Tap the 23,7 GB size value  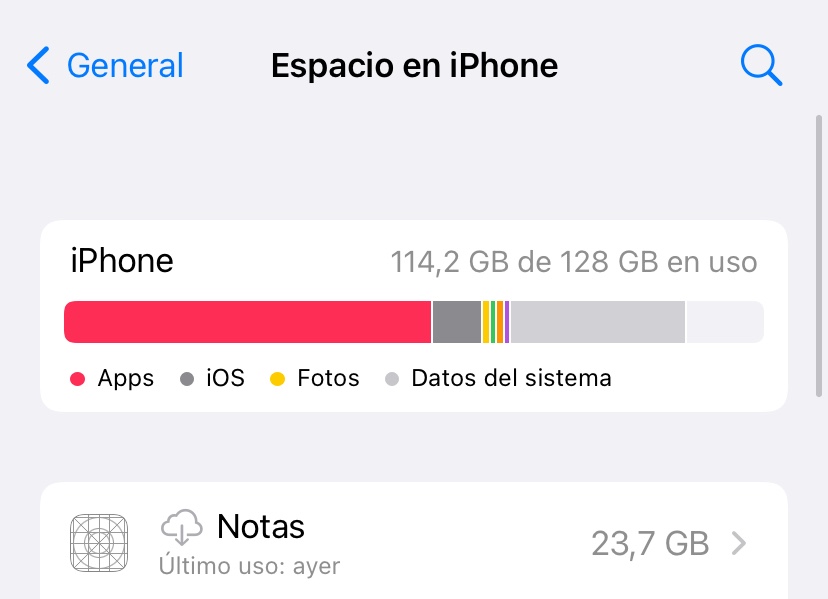[650, 544]
